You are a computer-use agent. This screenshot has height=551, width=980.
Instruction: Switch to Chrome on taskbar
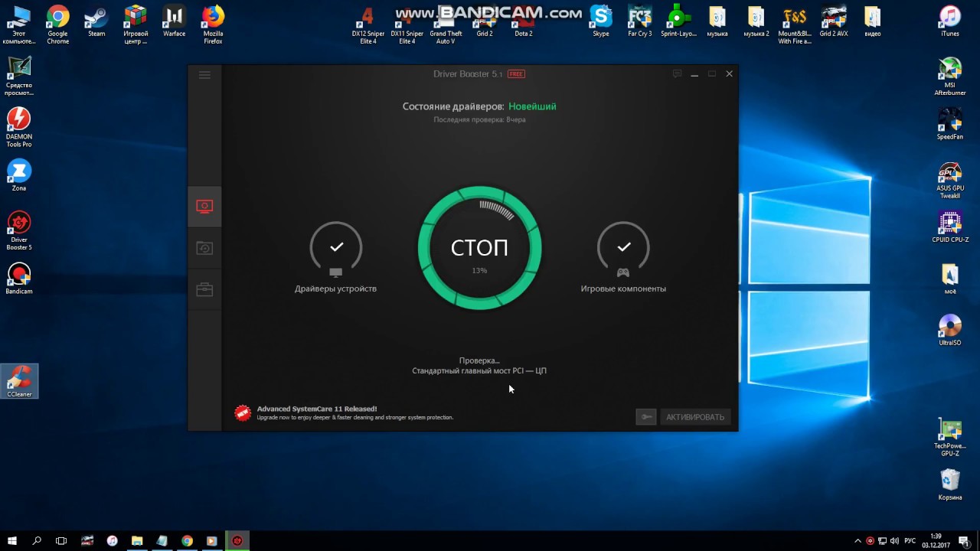(x=187, y=540)
